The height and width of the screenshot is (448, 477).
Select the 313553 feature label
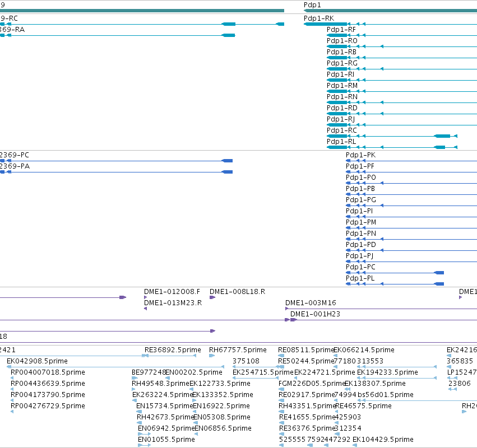pos(370,361)
